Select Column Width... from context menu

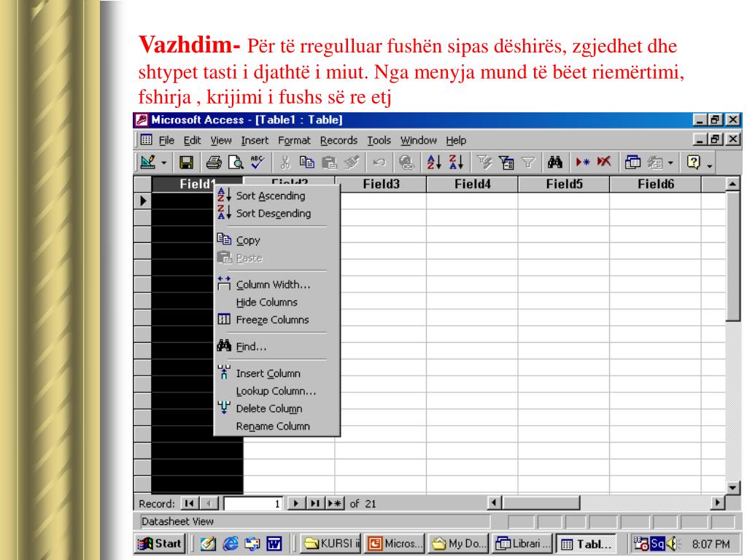coord(276,284)
